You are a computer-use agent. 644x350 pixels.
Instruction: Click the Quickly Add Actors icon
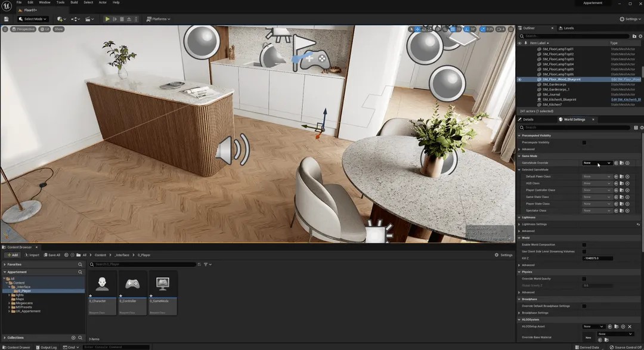point(59,18)
